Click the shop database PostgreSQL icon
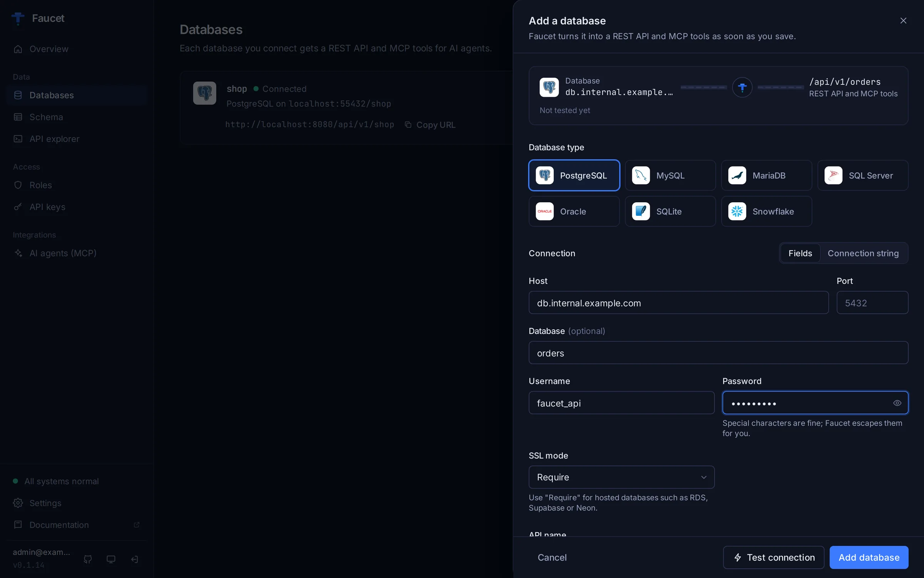The height and width of the screenshot is (578, 924). click(204, 93)
